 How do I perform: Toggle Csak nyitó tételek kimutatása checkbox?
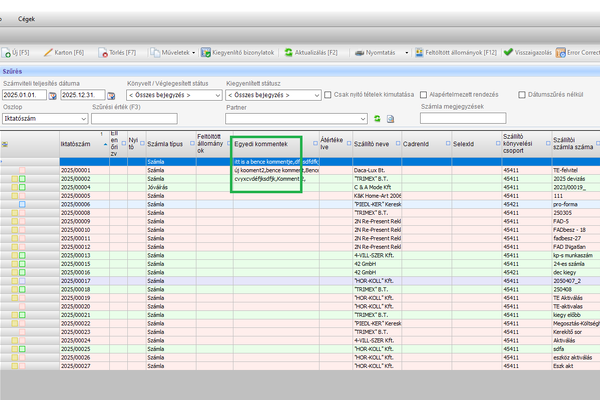(328, 95)
